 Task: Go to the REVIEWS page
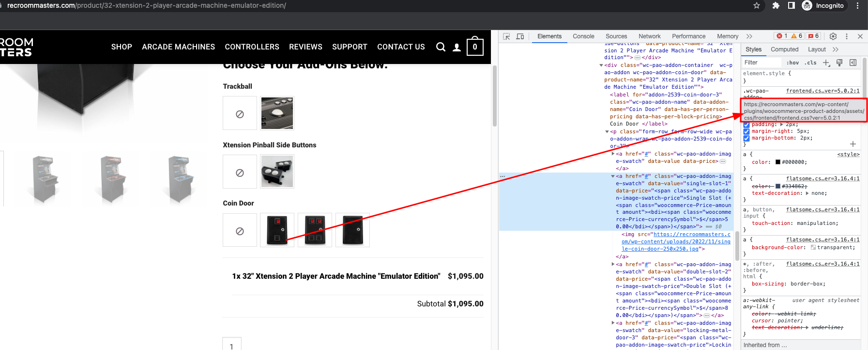(x=305, y=47)
